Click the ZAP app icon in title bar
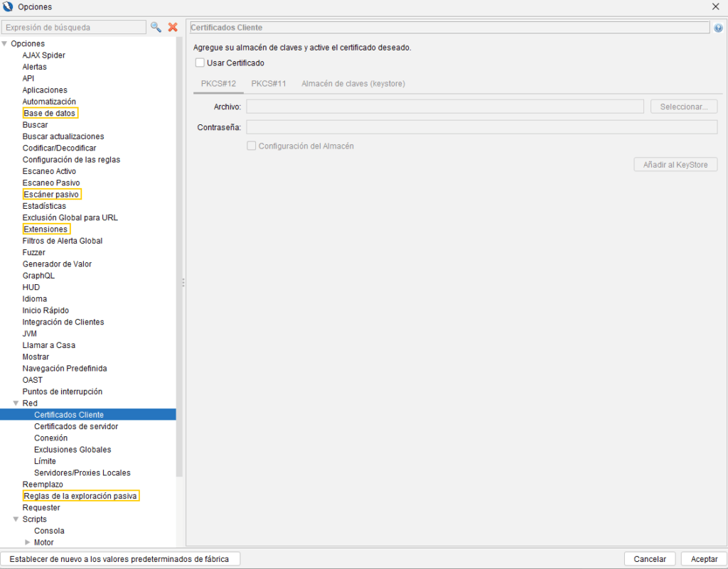 pos(9,6)
